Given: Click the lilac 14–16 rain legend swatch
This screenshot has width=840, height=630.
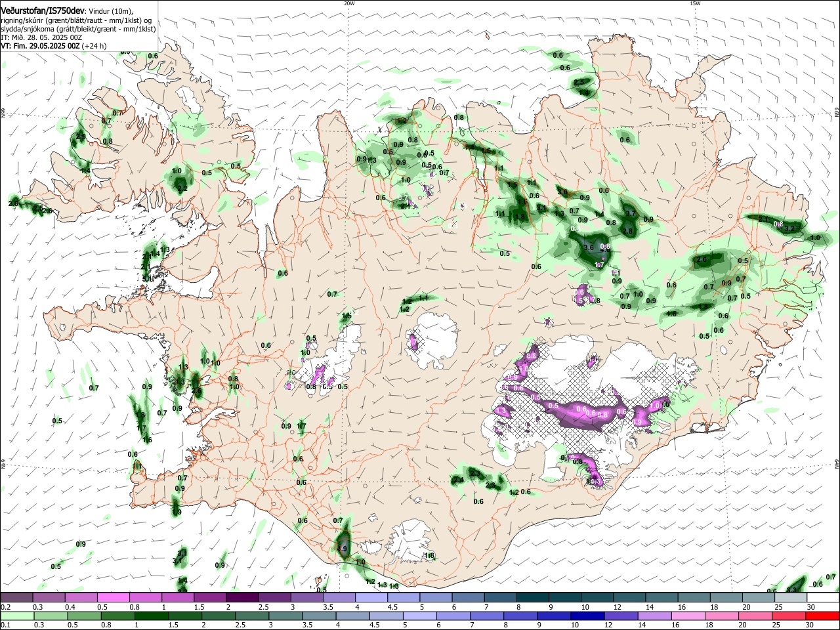Looking at the screenshot, I should (x=654, y=616).
